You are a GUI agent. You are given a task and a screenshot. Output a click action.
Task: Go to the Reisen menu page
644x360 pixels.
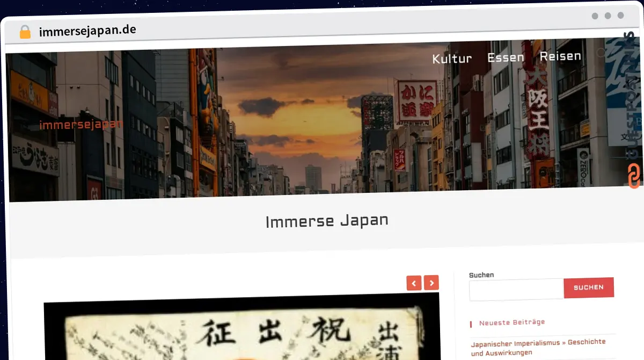click(560, 56)
